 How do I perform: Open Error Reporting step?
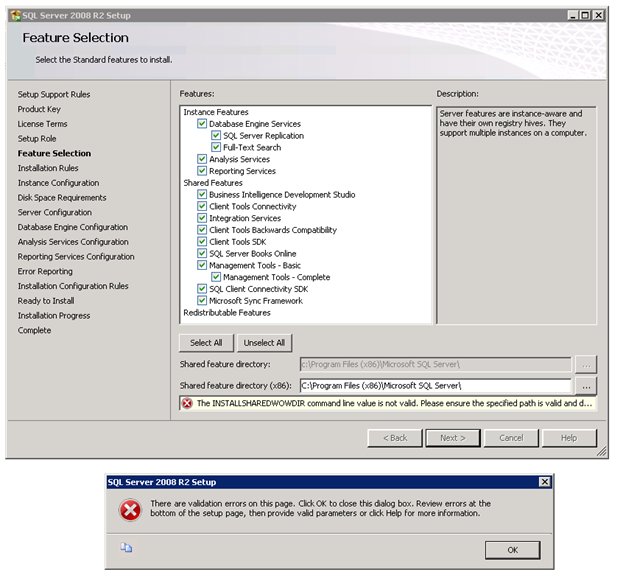coord(45,271)
